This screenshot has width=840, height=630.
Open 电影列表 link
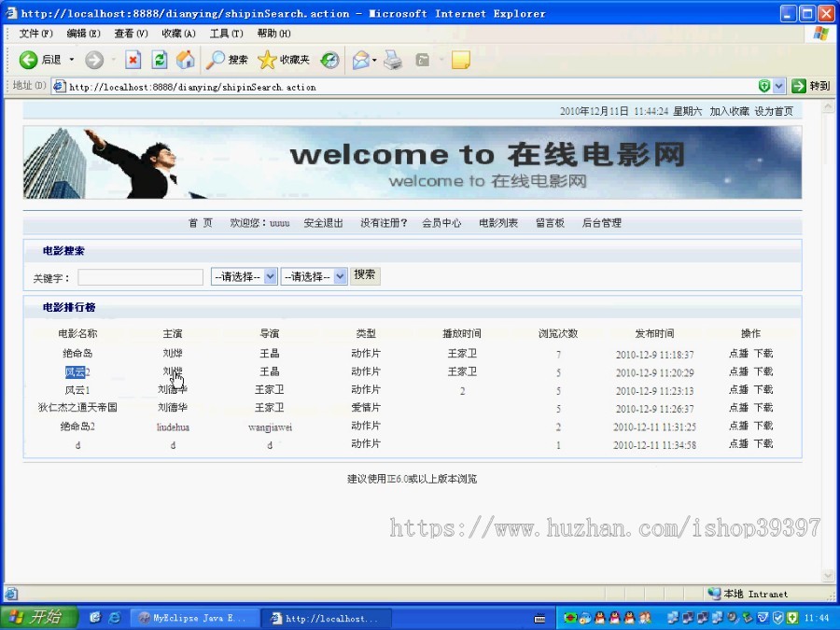(498, 223)
